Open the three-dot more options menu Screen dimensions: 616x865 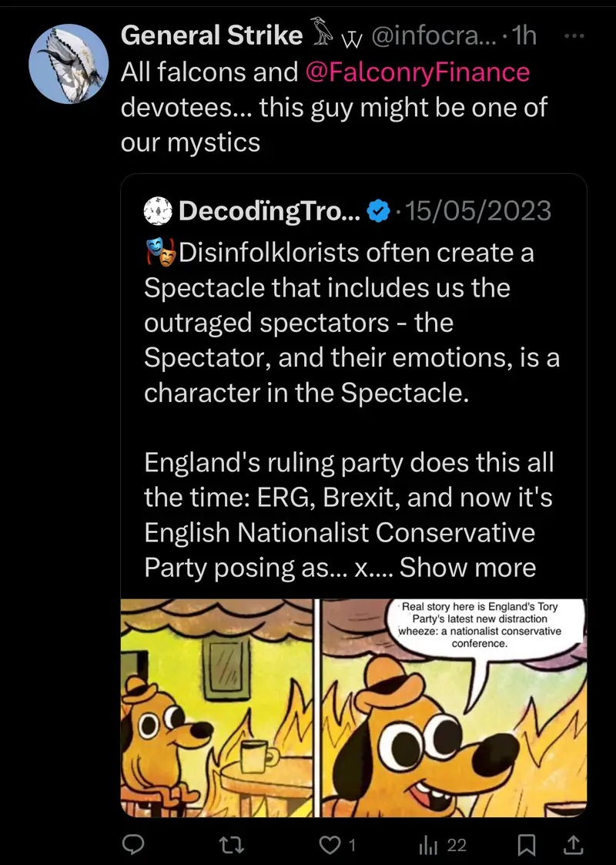click(574, 35)
